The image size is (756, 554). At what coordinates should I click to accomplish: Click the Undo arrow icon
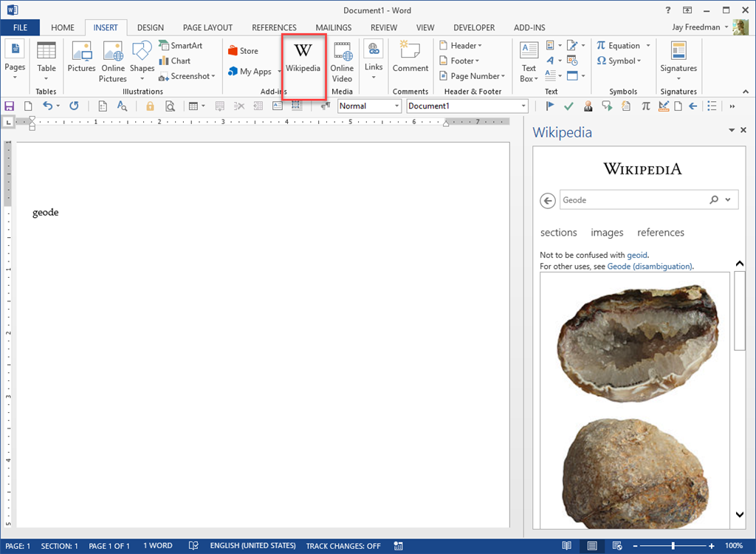click(x=47, y=106)
